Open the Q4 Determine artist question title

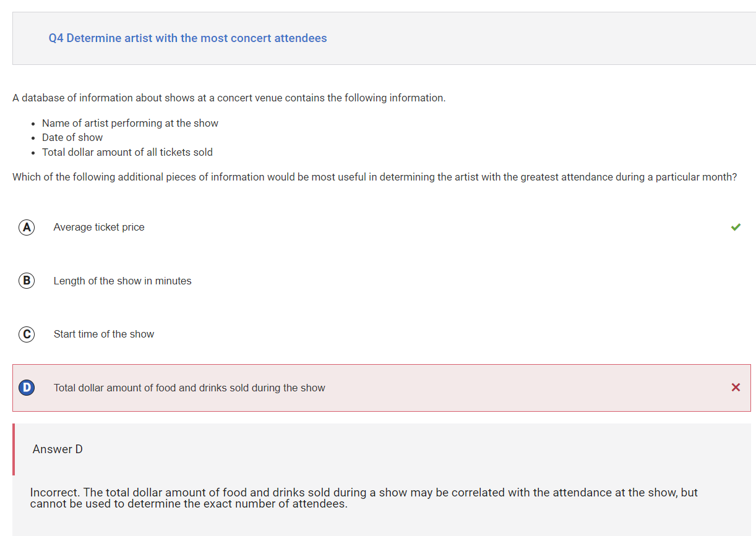tap(187, 38)
